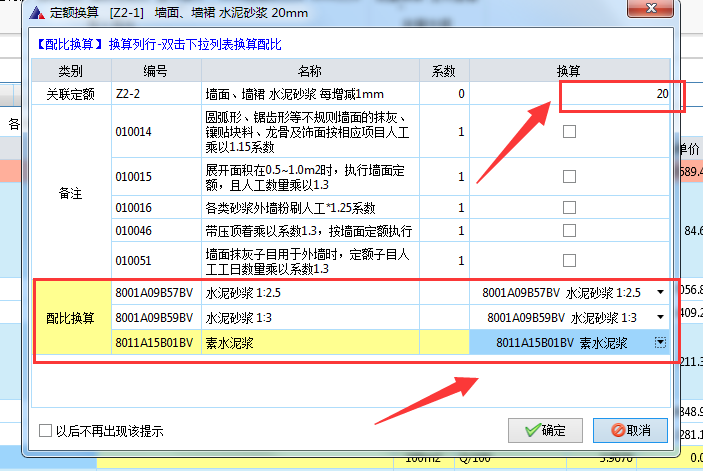703x471 pixels.
Task: Tick 以后不再出现该提示 checkbox
Action: click(45, 431)
